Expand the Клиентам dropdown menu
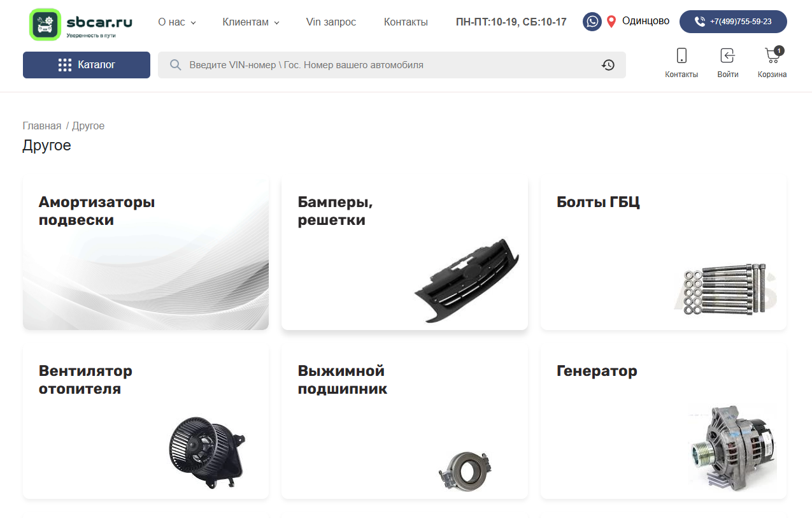This screenshot has height=518, width=812. point(251,22)
